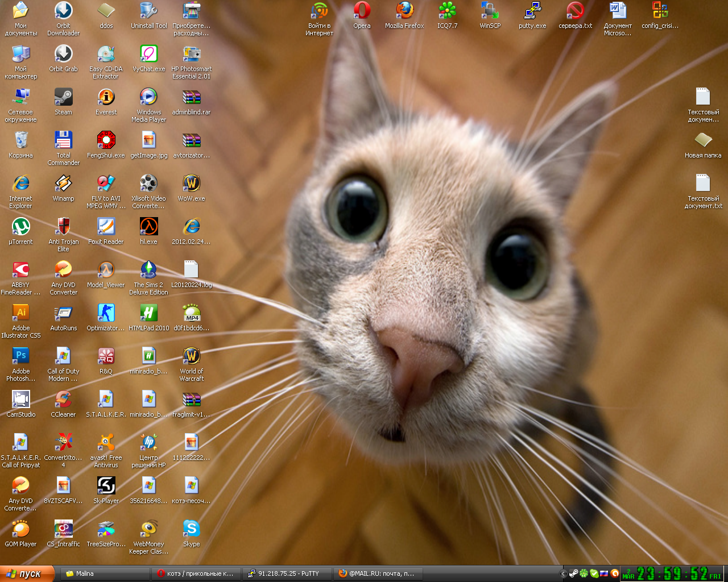Open hl.exe Half-Life icon
728x582 pixels.
click(x=148, y=227)
